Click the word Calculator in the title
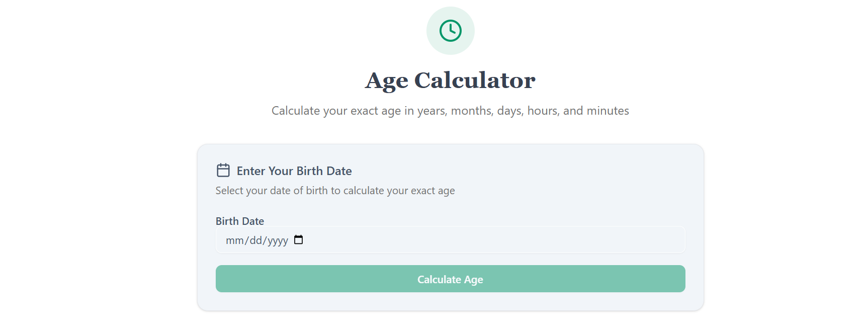 pos(474,80)
